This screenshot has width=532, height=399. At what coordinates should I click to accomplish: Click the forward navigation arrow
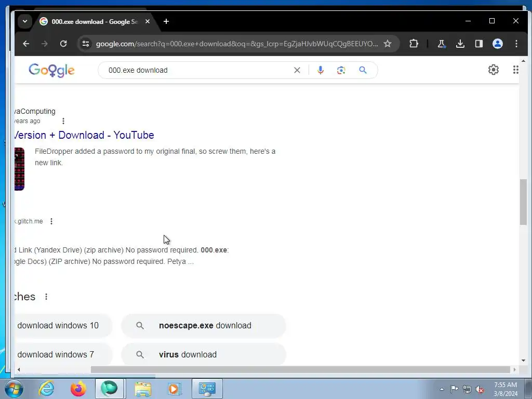(45, 44)
